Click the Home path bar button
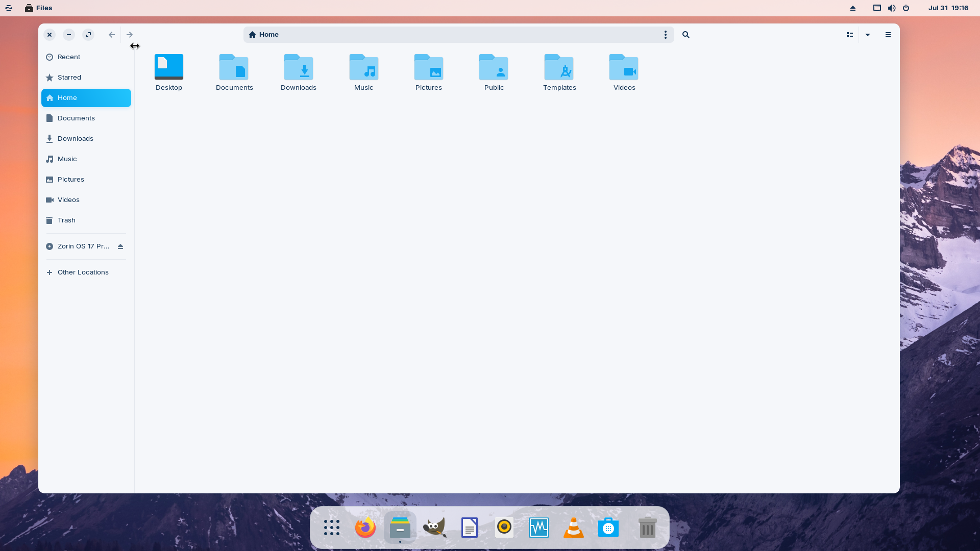 click(263, 35)
